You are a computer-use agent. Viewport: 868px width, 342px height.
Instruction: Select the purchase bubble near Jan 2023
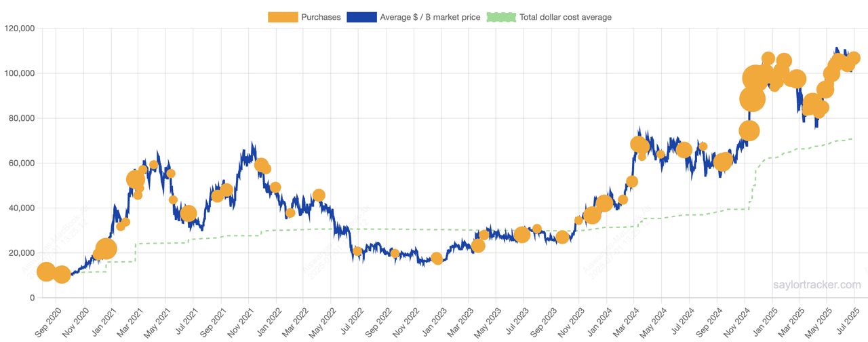437,259
